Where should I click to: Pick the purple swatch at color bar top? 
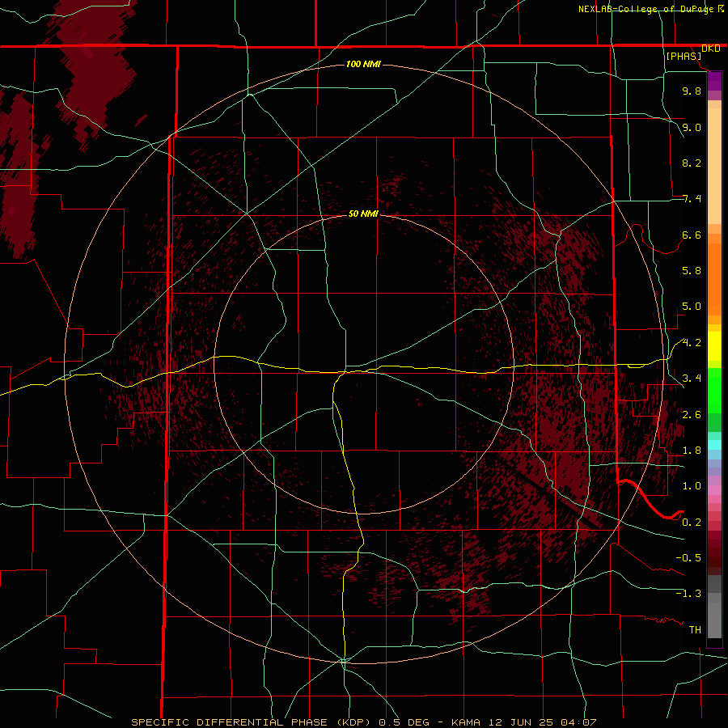click(714, 81)
